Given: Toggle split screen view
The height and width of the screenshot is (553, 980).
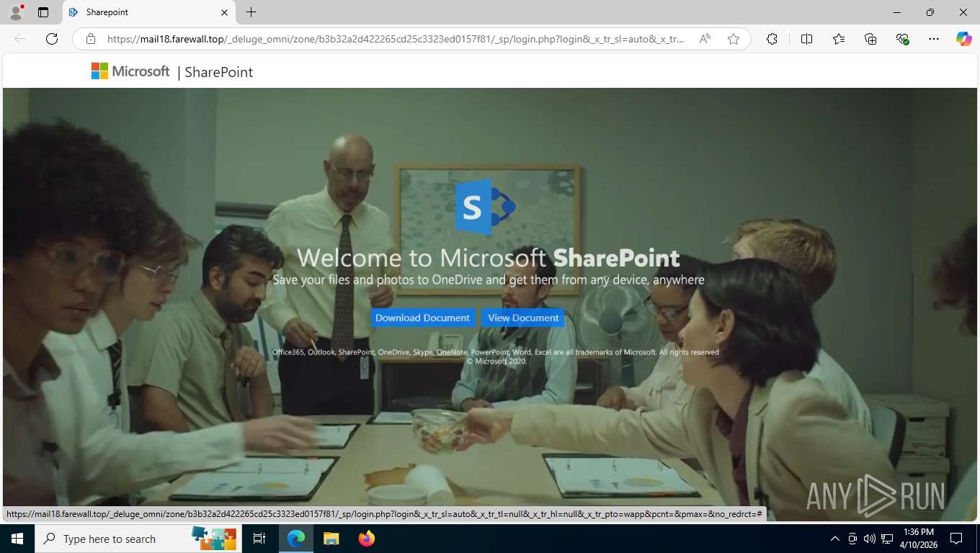Looking at the screenshot, I should [x=807, y=39].
